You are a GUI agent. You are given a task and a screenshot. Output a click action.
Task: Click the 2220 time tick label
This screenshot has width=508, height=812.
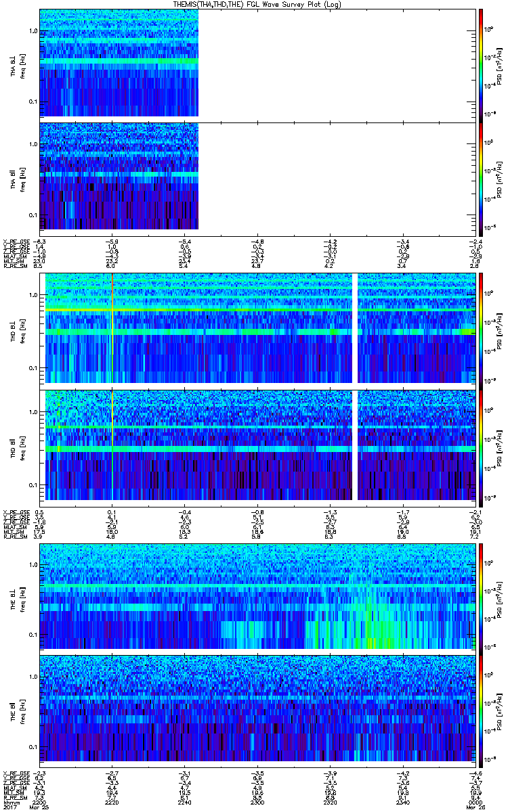pos(112,803)
